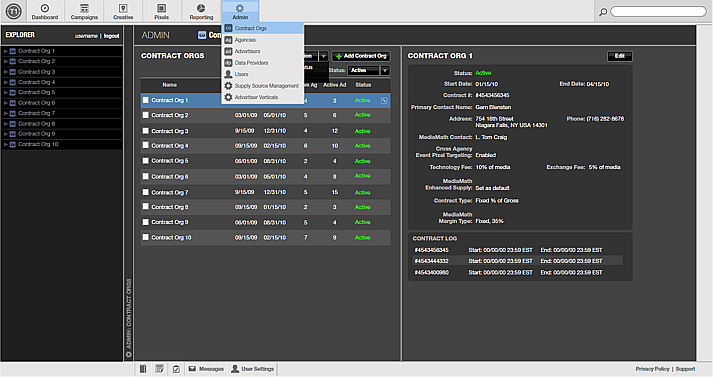The width and height of the screenshot is (713, 377).
Task: Expand Contract Org 3 in Explorer tree
Action: (x=5, y=72)
